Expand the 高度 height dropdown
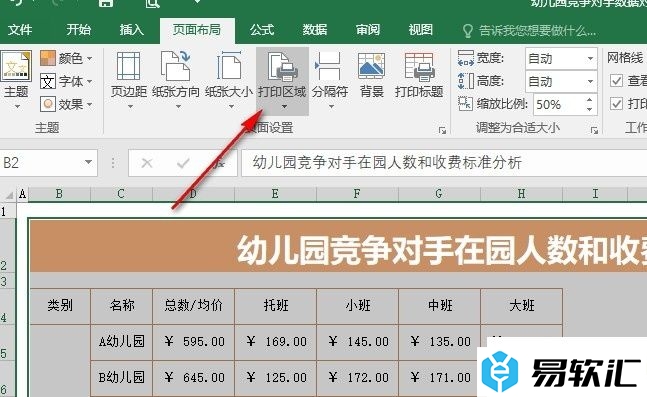The width and height of the screenshot is (647, 397). 590,81
